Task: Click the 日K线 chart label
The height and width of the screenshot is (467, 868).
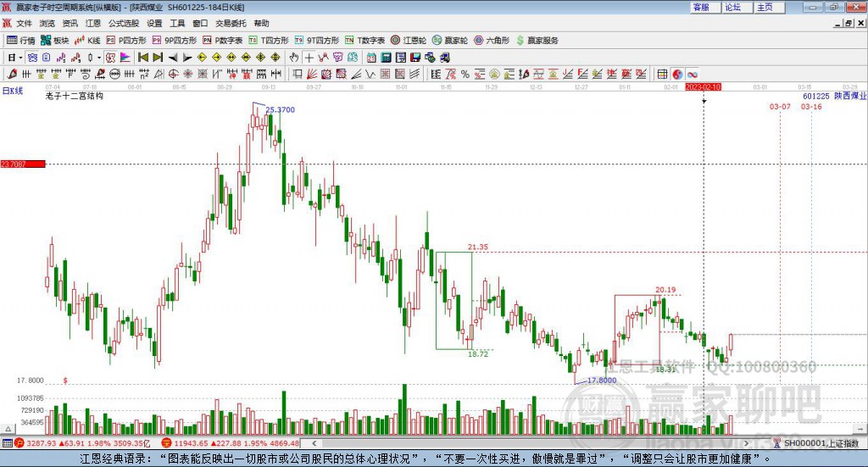Action: (13, 91)
